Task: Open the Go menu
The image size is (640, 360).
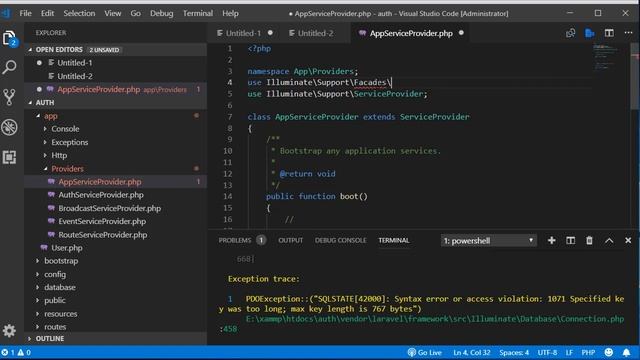Action: click(x=136, y=13)
